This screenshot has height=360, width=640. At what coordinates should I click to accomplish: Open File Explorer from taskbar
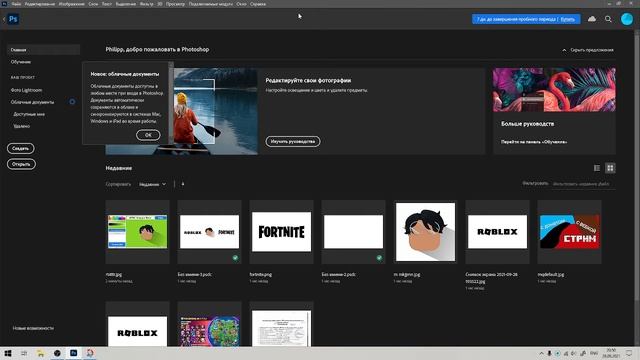coord(40,353)
